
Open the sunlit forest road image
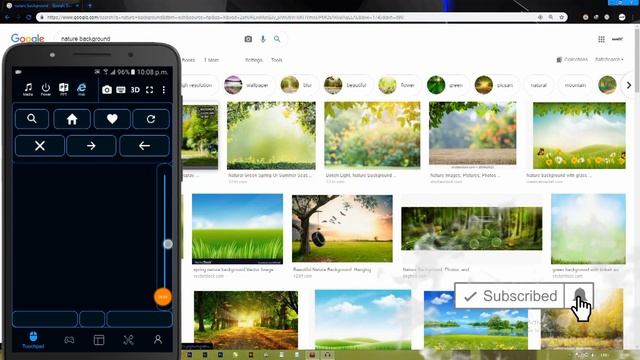(x=246, y=320)
